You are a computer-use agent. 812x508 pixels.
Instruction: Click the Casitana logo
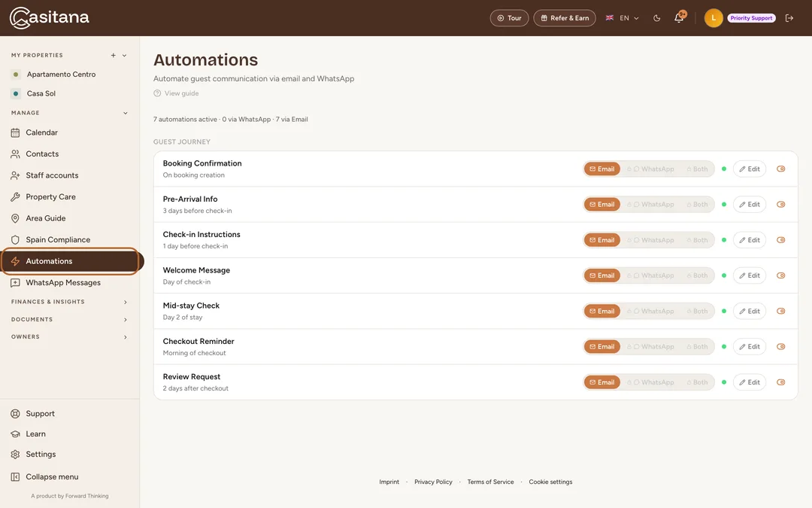point(49,17)
